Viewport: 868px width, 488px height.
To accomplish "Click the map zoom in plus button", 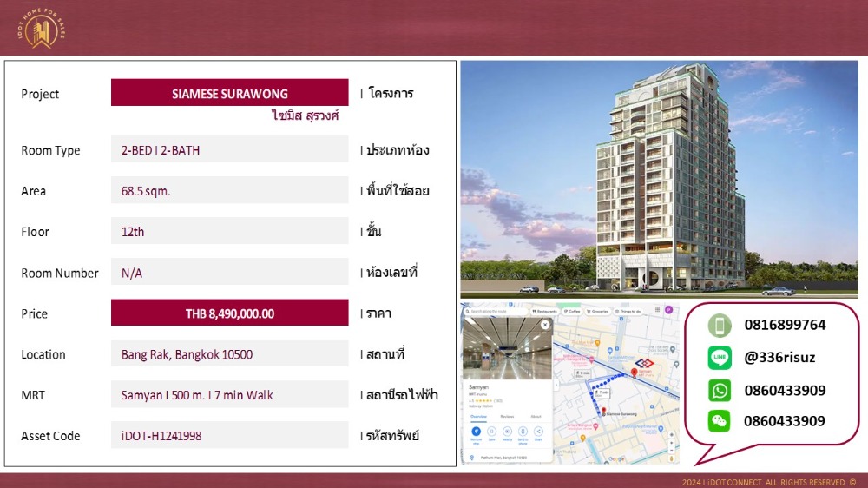I will pos(672,443).
